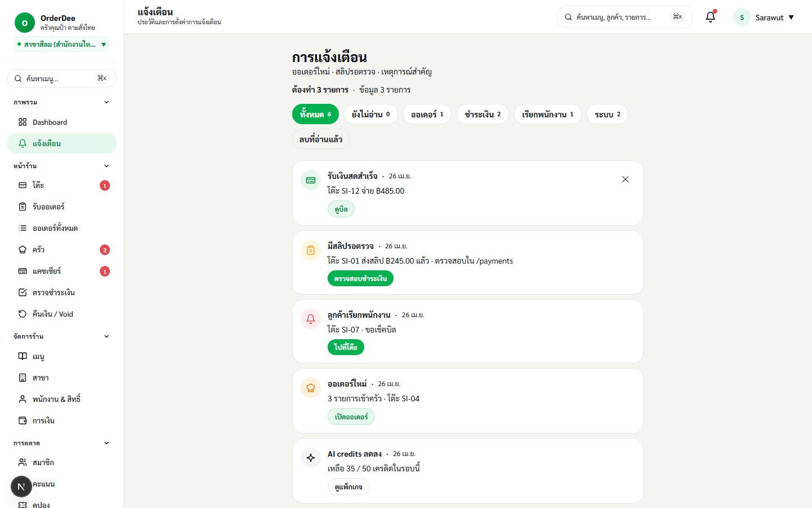This screenshot has width=812, height=508.
Task: Filter notifications by ชำระเงิน 2
Action: 483,114
